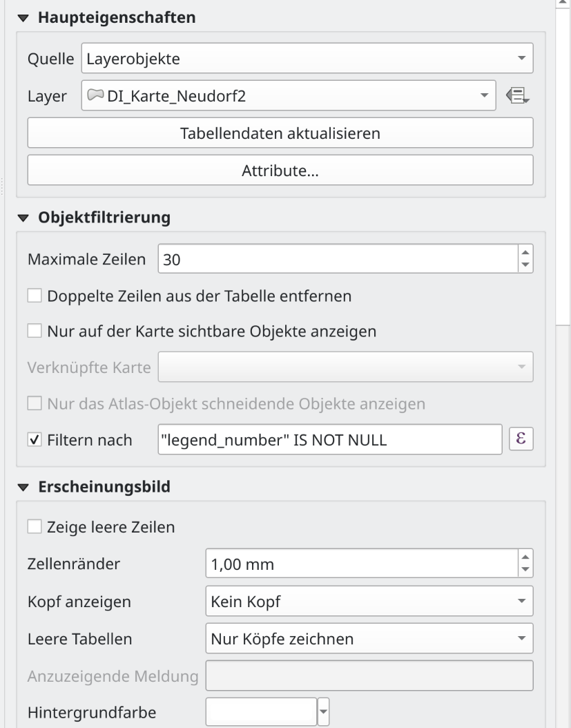Open the Kopf anzeigen dropdown
This screenshot has height=728, width=571.
tap(369, 601)
